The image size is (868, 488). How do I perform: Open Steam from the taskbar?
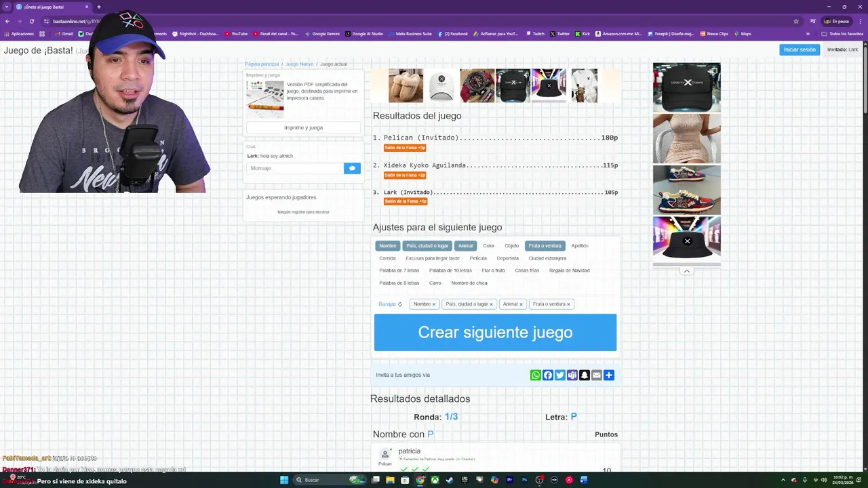click(450, 480)
